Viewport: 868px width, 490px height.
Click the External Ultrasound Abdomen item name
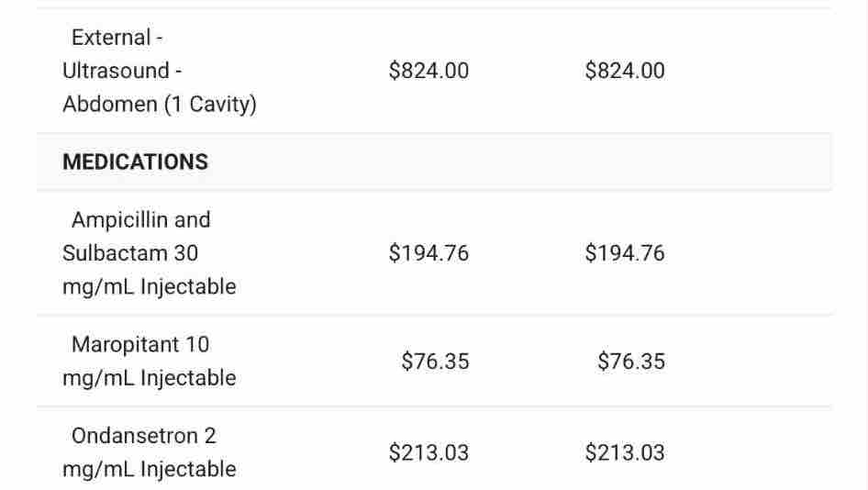coord(159,71)
